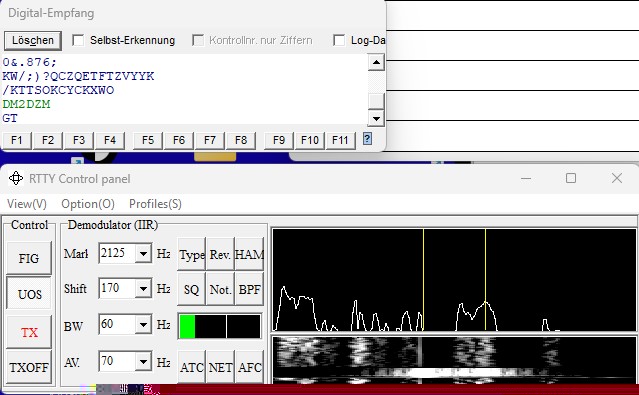Toggle the Not. notch filter button
This screenshot has height=395, width=639.
(x=220, y=289)
